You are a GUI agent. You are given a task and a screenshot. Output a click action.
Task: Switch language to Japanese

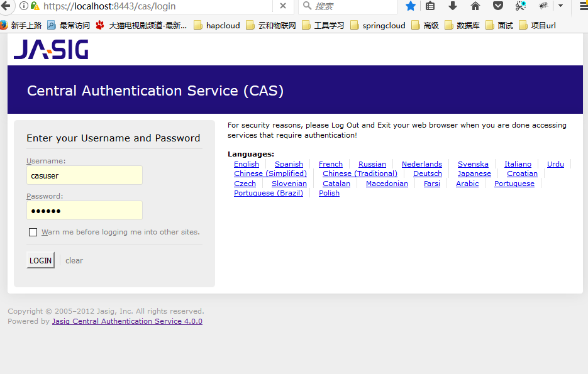474,173
